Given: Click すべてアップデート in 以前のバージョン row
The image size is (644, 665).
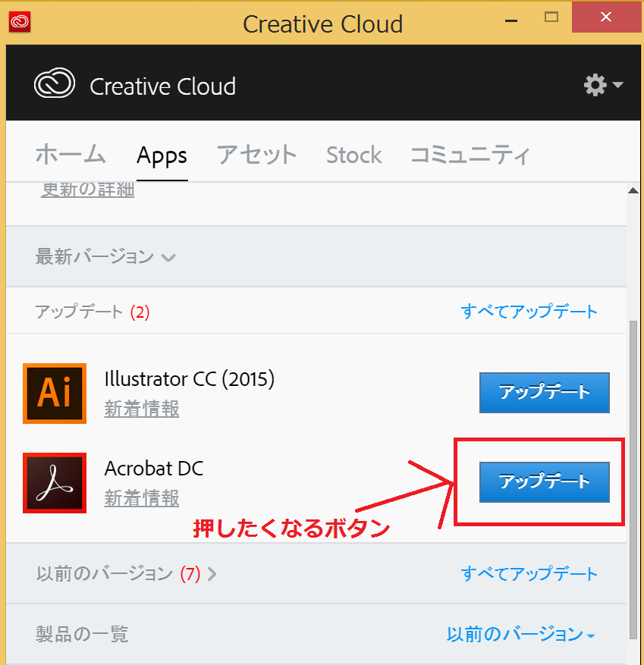Looking at the screenshot, I should tap(529, 573).
